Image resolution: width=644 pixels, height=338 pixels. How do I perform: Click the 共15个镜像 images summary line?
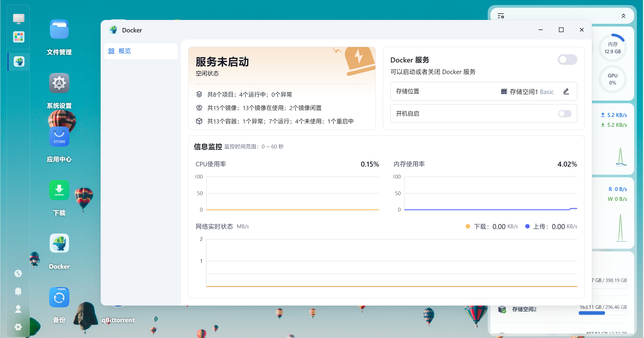(x=264, y=108)
